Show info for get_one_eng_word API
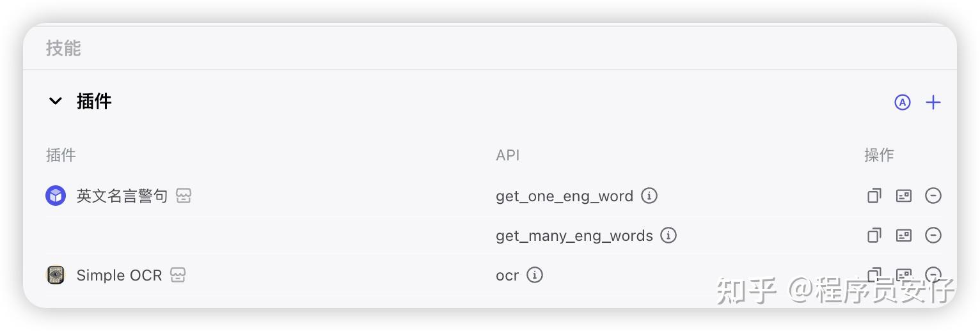980x331 pixels. point(649,196)
